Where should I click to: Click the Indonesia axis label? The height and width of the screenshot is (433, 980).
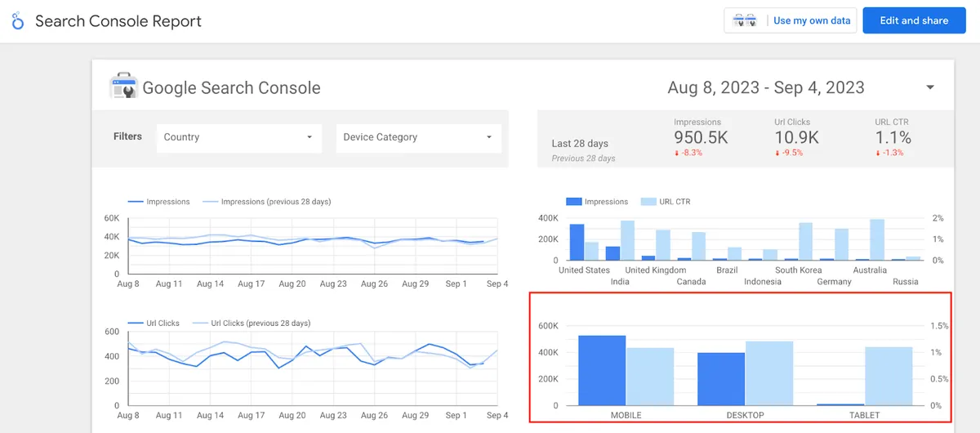click(763, 282)
